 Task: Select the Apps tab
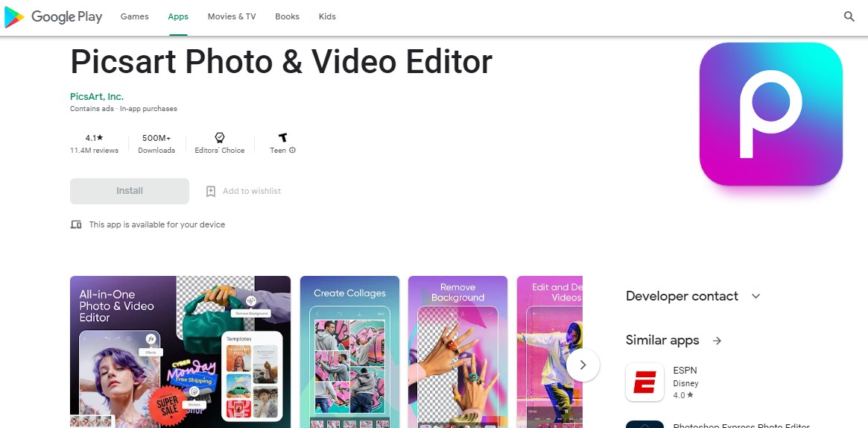[178, 16]
